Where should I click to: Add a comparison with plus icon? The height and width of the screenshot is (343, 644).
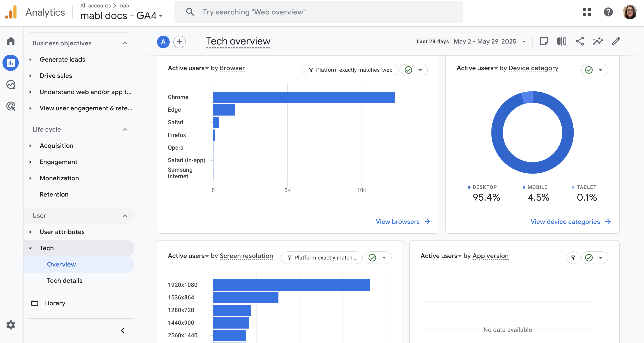tap(179, 42)
